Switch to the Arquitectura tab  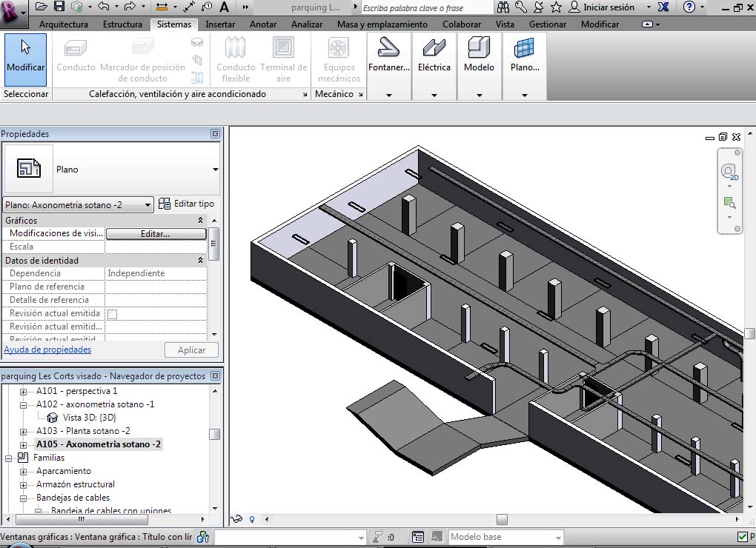[x=64, y=24]
